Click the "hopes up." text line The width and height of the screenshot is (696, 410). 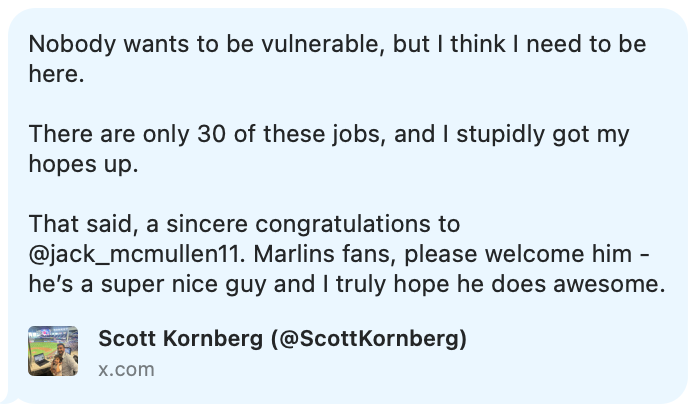coord(83,164)
